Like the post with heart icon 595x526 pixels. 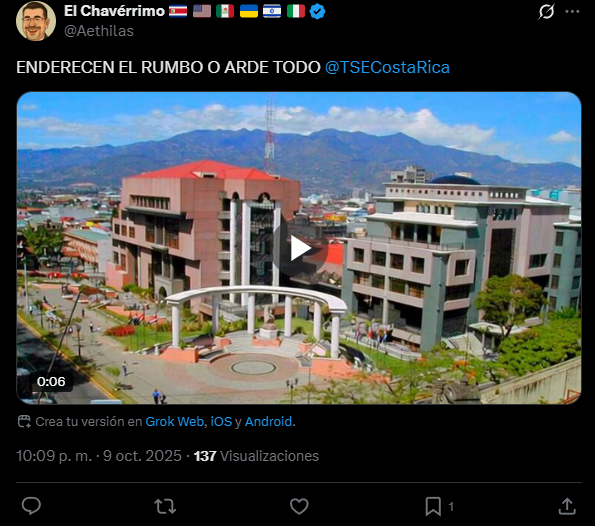(x=299, y=506)
